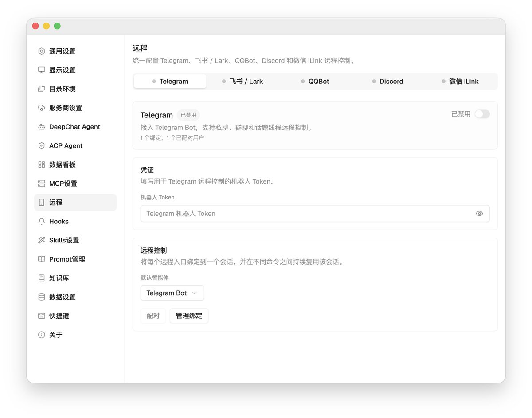Click the magic wand icon beside Skills设置

point(42,240)
